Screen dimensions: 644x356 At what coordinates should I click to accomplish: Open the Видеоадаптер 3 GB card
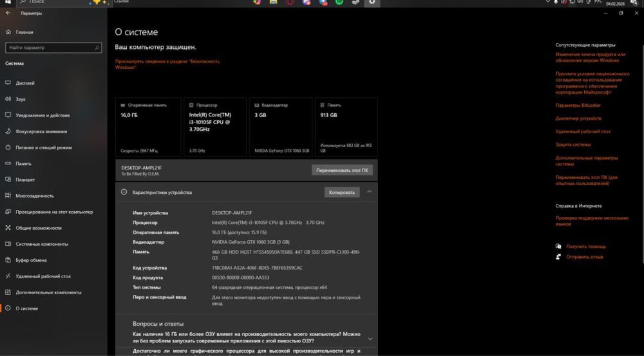point(281,127)
